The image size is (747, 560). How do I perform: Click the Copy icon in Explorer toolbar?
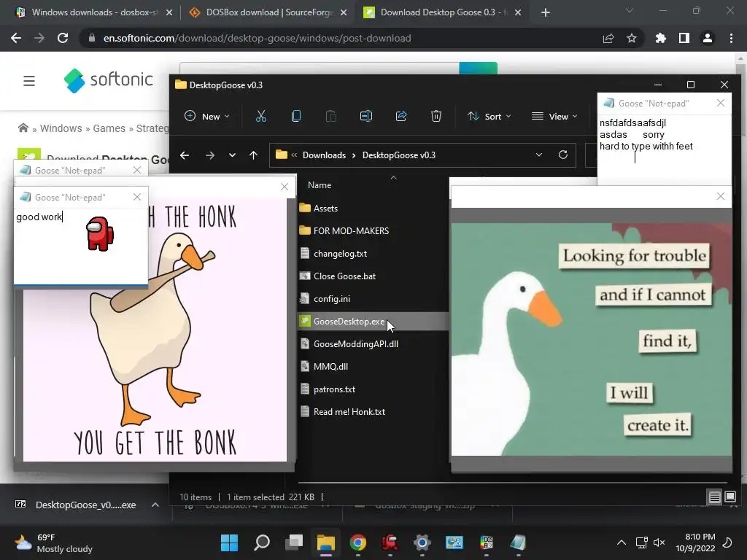296,116
